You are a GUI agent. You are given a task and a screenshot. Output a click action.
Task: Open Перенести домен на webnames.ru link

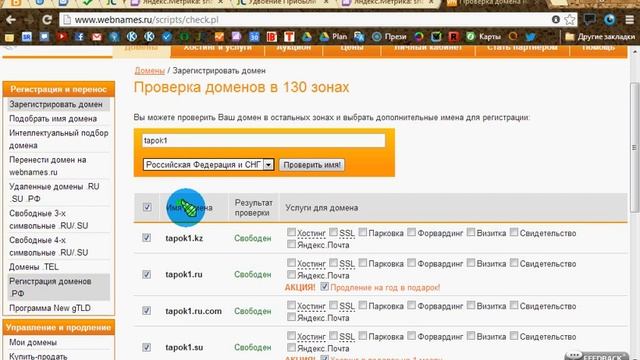tap(48, 166)
